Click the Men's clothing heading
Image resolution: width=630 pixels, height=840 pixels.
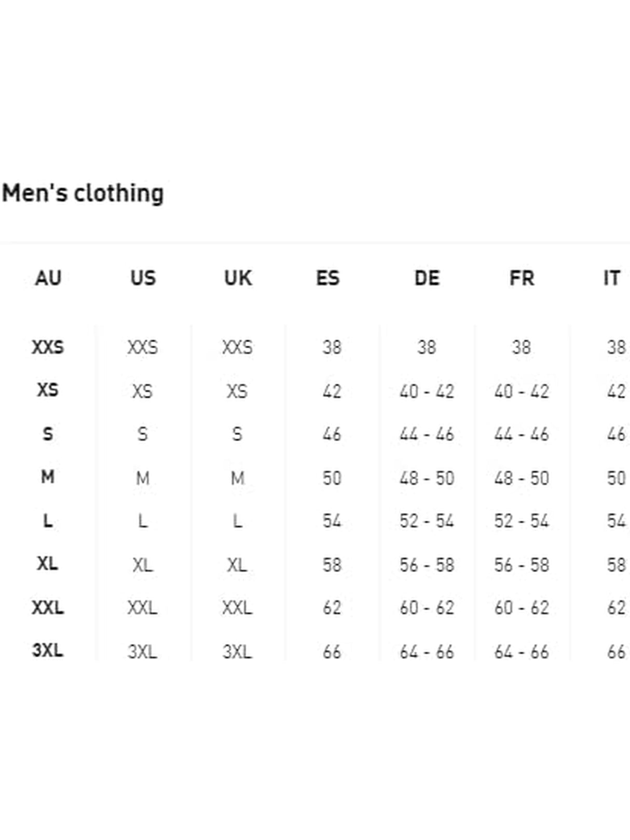click(83, 193)
